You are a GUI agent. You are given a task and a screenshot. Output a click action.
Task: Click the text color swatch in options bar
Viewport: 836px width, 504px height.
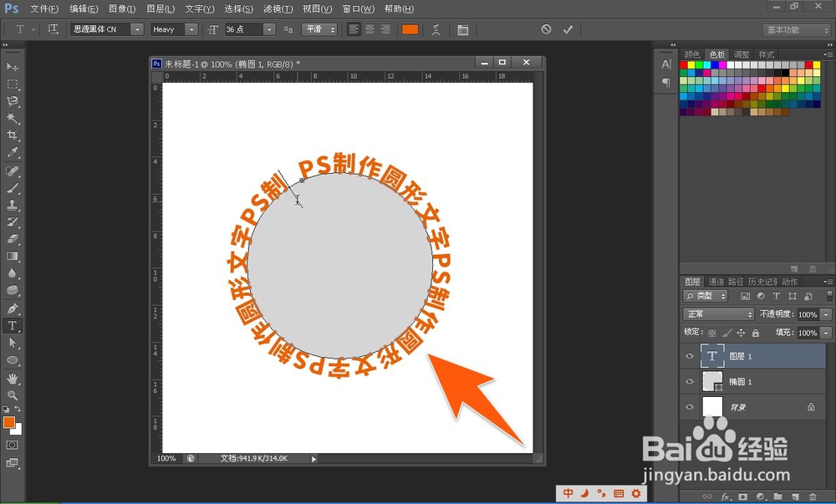(410, 29)
